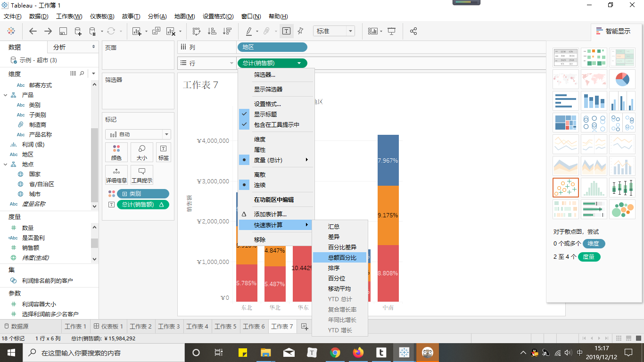Toggle 显示标题 checked menu item
Image resolution: width=644 pixels, height=362 pixels.
point(276,114)
